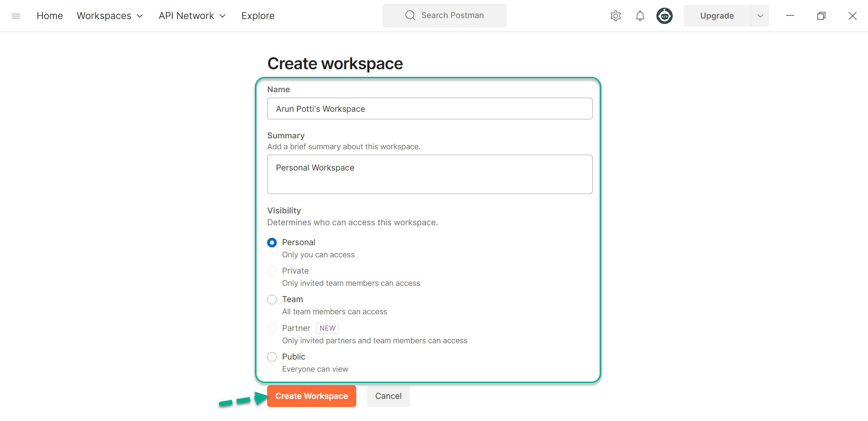Select the Personal visibility option

pyautogui.click(x=272, y=242)
